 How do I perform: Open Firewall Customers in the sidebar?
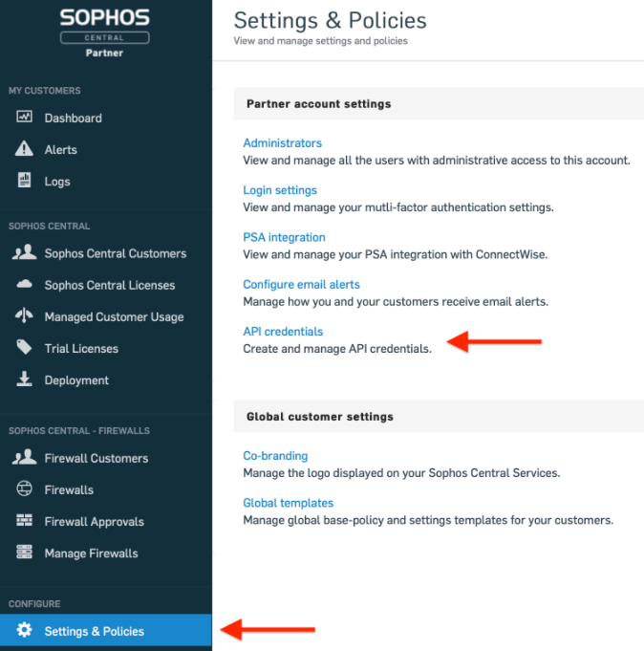tap(96, 458)
